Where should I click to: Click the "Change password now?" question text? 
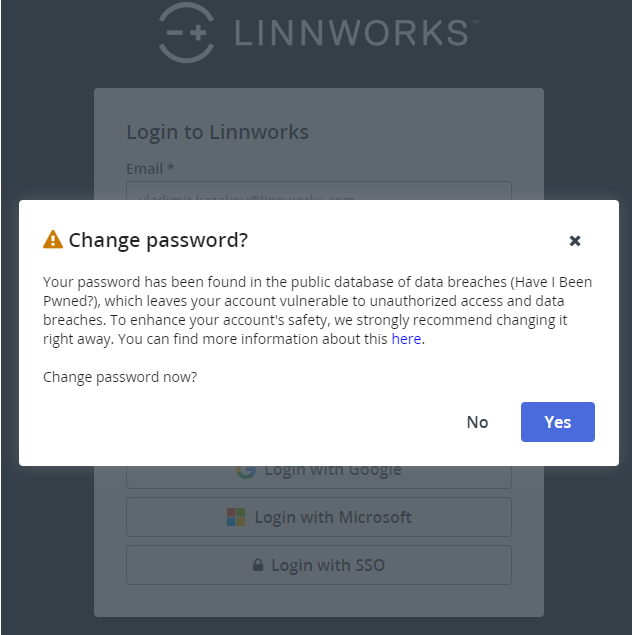[x=120, y=377]
